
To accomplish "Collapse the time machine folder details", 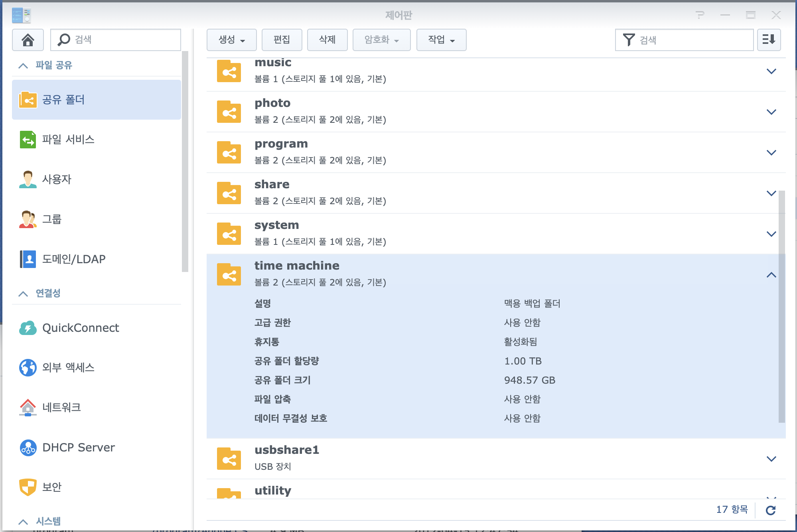I will (771, 275).
